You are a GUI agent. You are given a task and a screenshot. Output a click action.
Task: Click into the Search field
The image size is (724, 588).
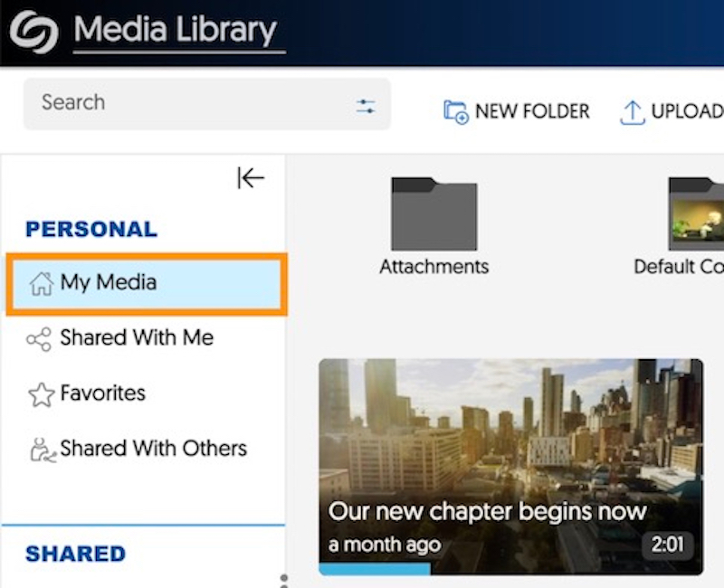[x=181, y=103]
